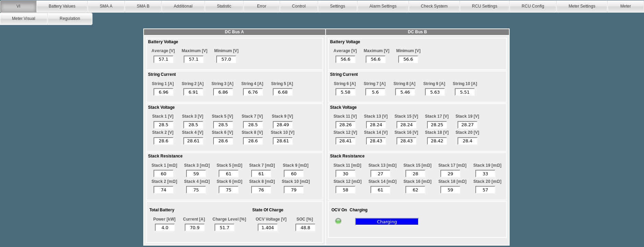The height and width of the screenshot is (247, 644).
Task: Click the green OCV On indicator light
Action: click(x=338, y=221)
